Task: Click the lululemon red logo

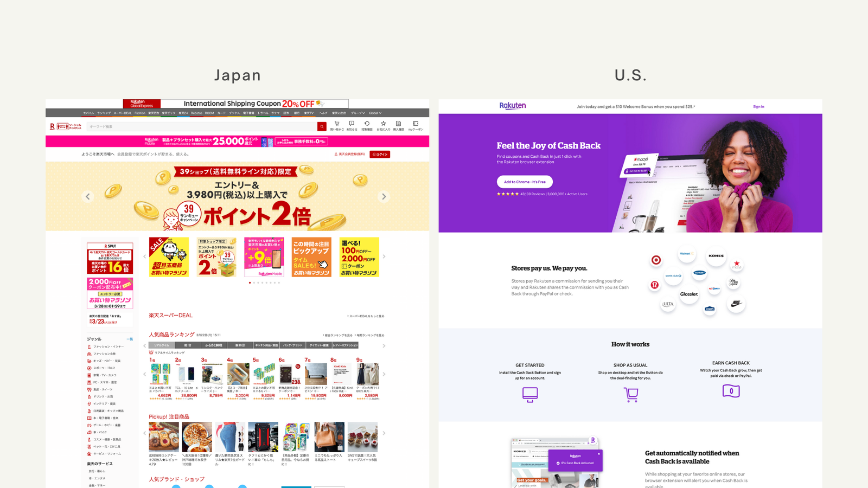Action: coord(655,285)
